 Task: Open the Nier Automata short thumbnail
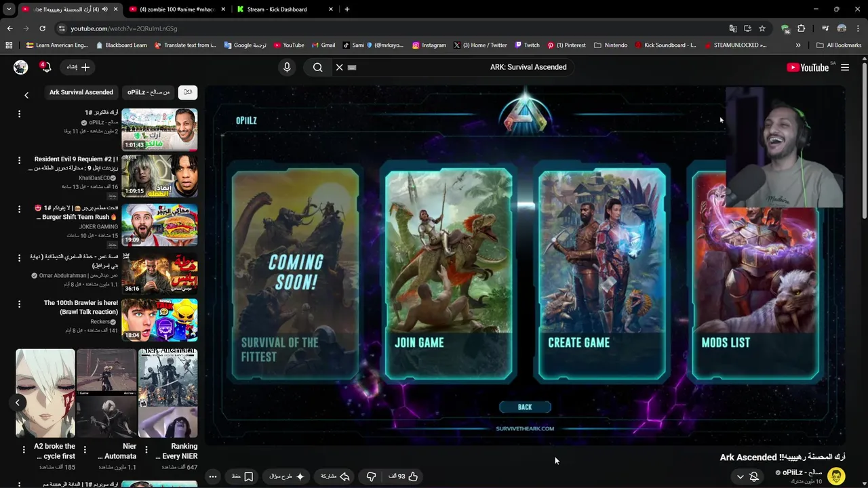(x=106, y=393)
